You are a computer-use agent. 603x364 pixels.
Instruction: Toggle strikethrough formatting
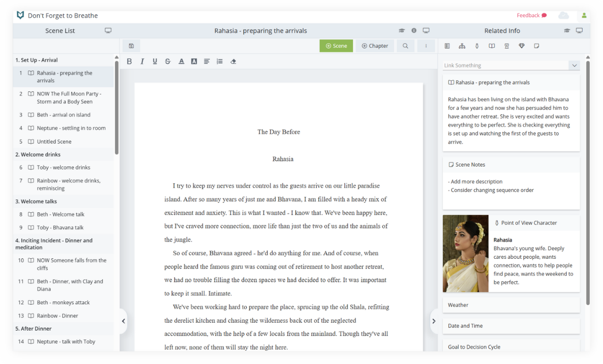click(x=168, y=61)
